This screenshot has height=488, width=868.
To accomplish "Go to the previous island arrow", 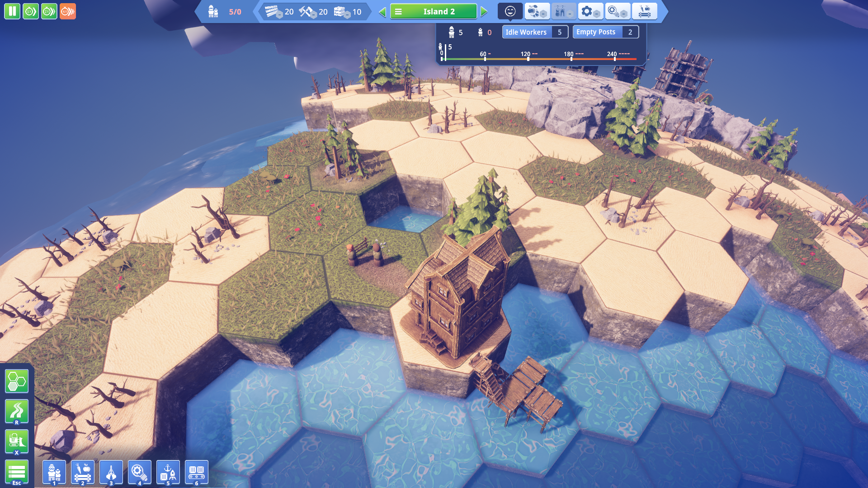I will click(x=382, y=12).
